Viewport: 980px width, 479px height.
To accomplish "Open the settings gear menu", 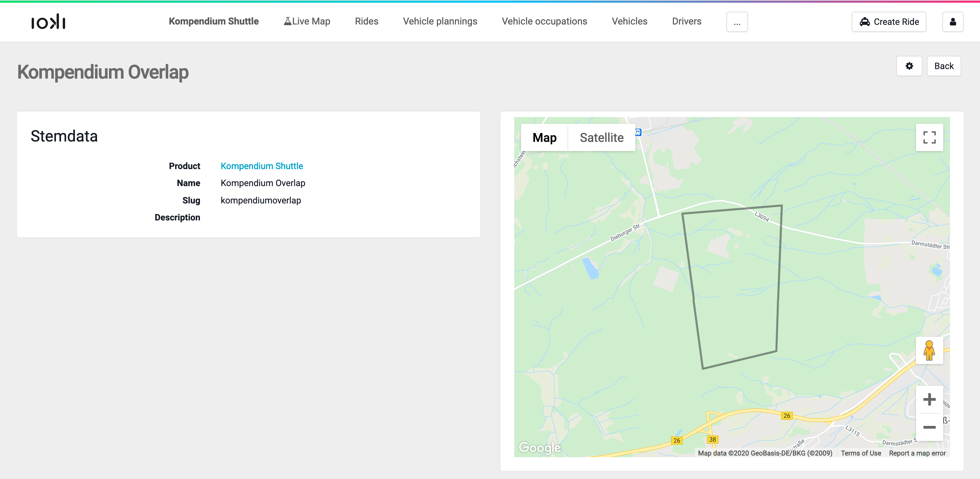I will pos(909,66).
